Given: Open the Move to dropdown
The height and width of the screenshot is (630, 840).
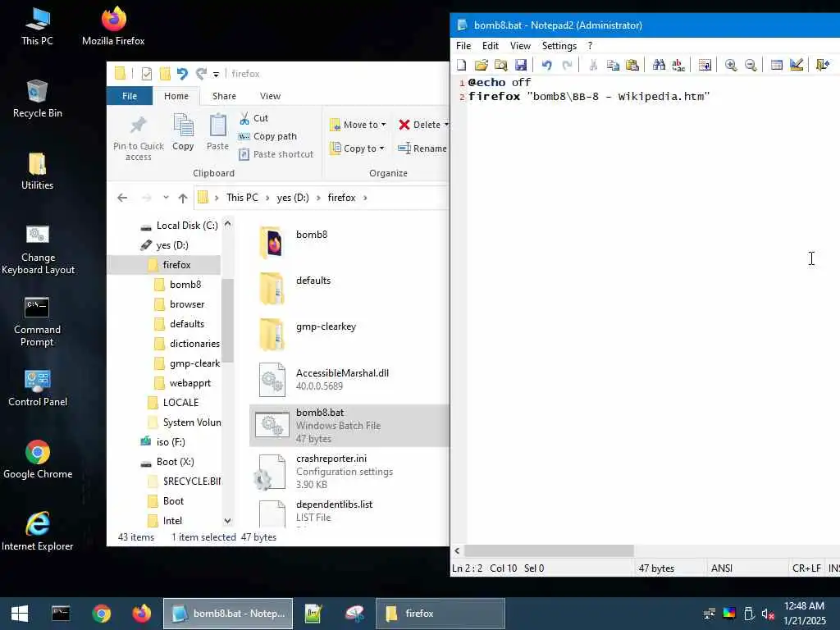Looking at the screenshot, I should (x=358, y=125).
